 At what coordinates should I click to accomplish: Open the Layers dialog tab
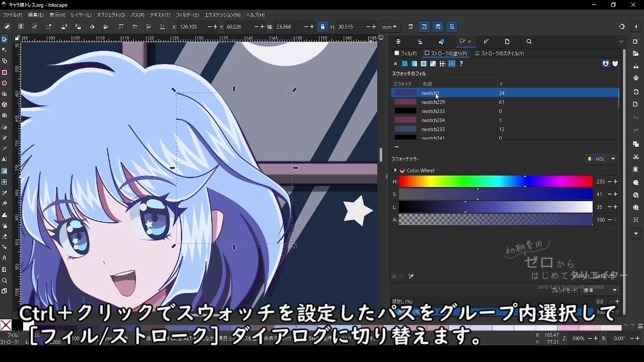coord(420,42)
